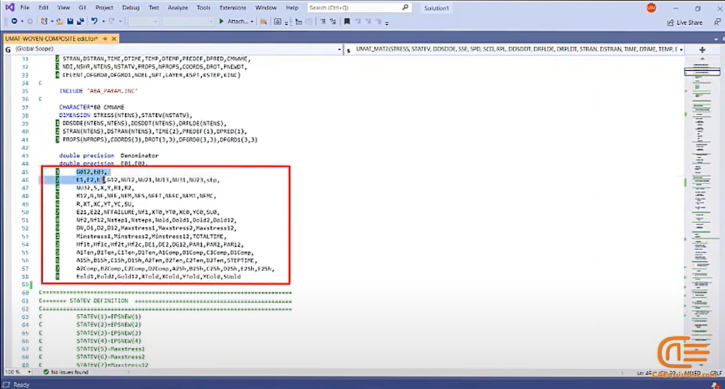
Task: Open the Debug menu
Action: (131, 8)
